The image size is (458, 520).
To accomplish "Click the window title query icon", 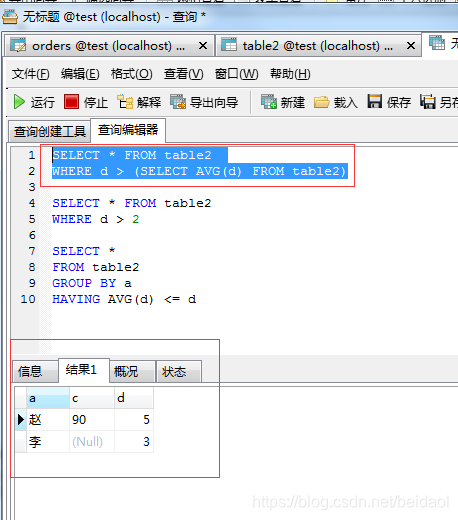I will point(10,17).
